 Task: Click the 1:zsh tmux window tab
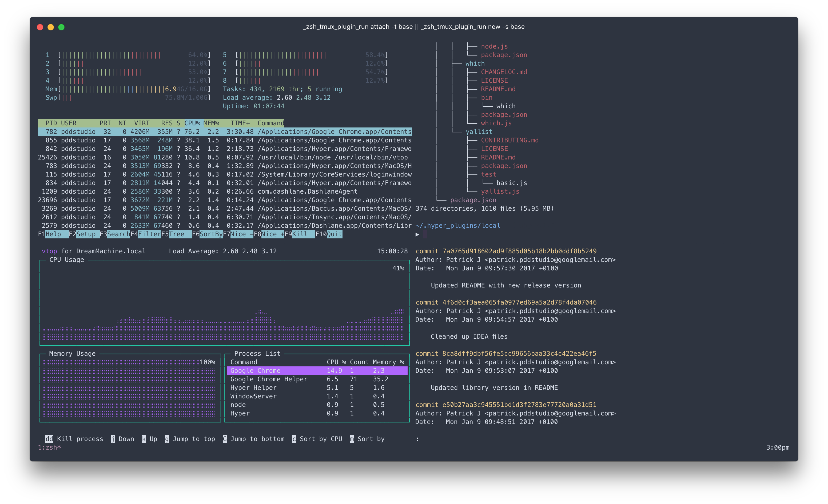pos(49,447)
